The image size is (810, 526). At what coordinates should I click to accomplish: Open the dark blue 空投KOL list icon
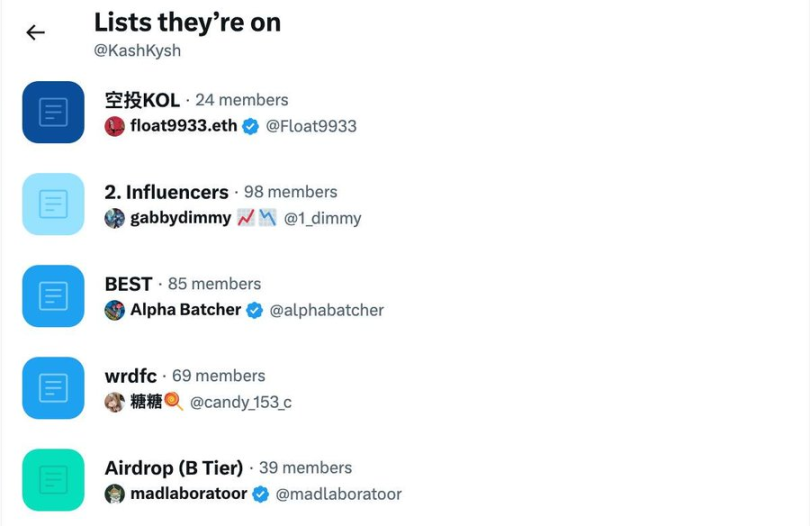click(x=53, y=112)
